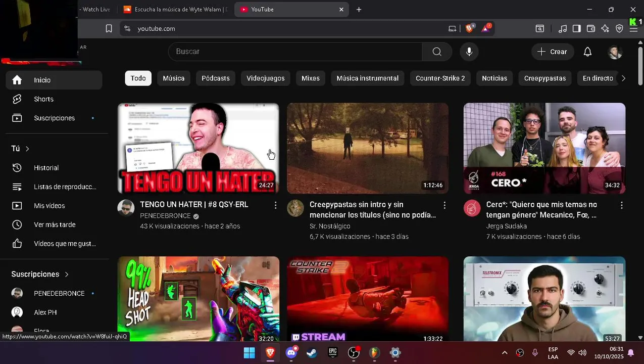Open Alex PH subscription in the sidebar
The image size is (644, 364).
tap(54, 312)
